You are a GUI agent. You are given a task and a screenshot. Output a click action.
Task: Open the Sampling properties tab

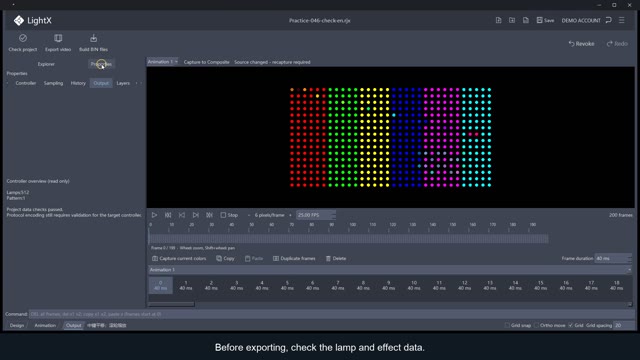click(x=53, y=83)
